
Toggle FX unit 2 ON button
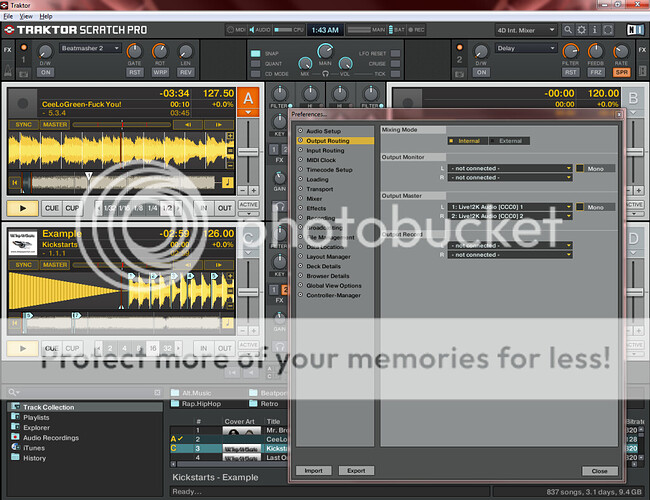[481, 72]
